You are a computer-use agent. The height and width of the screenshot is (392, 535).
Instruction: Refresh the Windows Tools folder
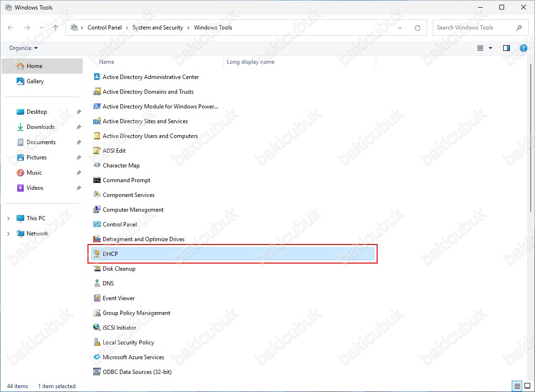[418, 28]
